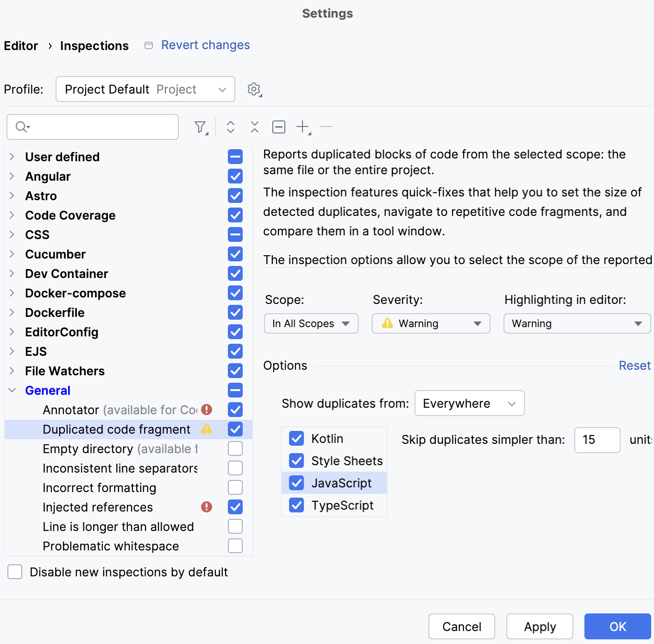Expand the CSS inspection group
Screen dimensions: 654x644
11,234
